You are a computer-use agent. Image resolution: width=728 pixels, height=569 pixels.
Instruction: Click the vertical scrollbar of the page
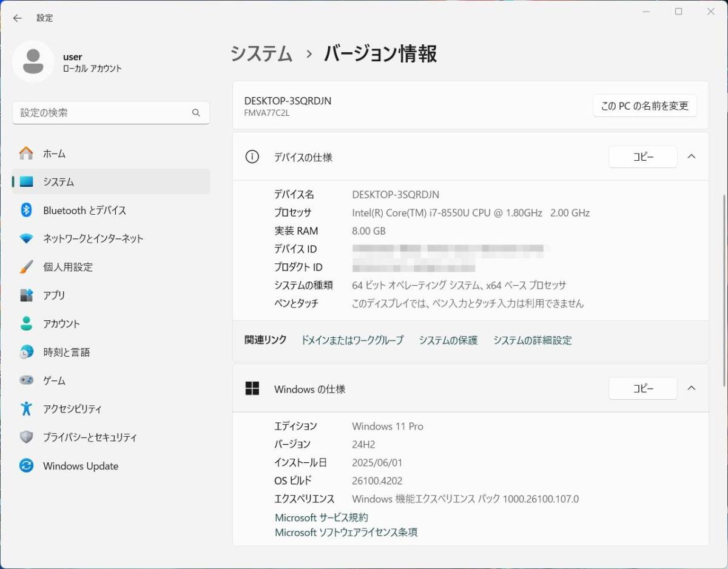point(725,291)
